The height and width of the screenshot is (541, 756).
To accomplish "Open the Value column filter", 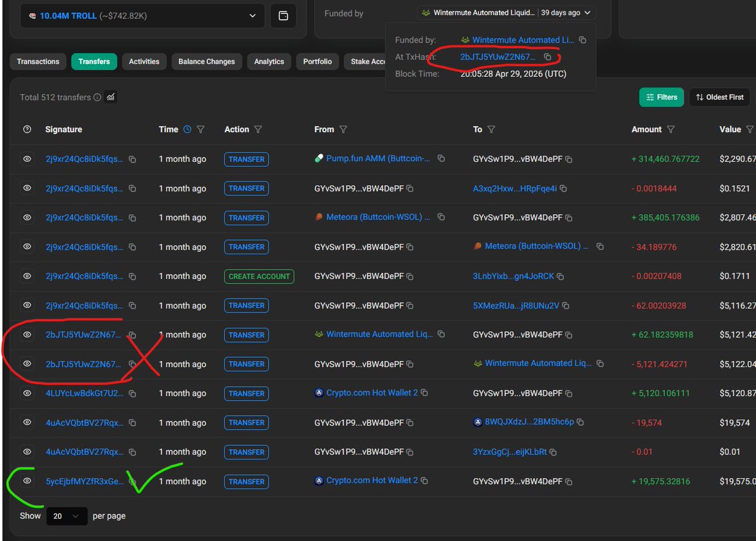I will point(750,129).
